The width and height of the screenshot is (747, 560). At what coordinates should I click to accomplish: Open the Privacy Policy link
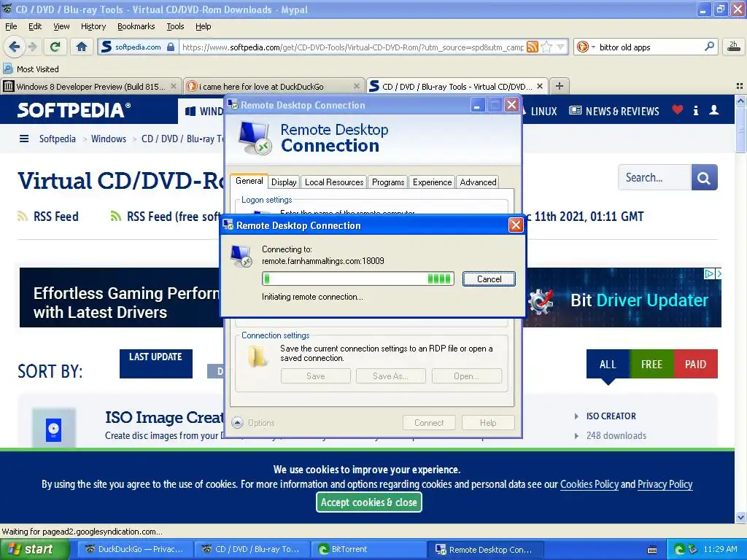tap(665, 484)
